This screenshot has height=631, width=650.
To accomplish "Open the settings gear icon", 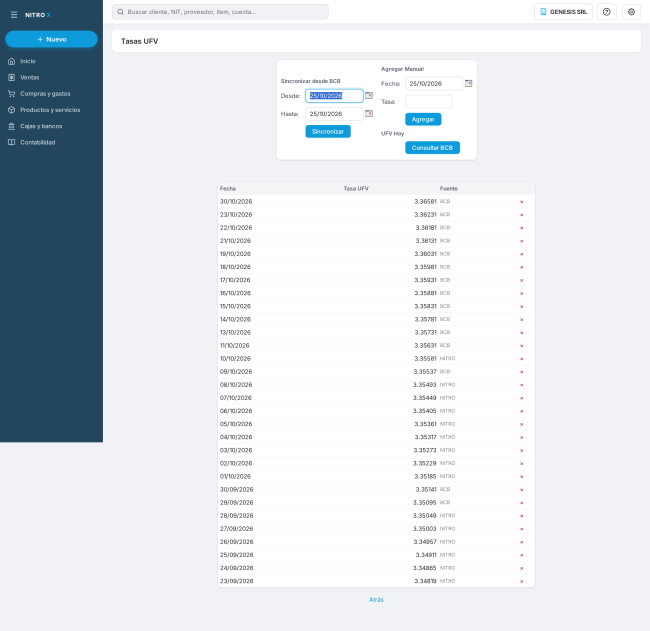I will 631,12.
